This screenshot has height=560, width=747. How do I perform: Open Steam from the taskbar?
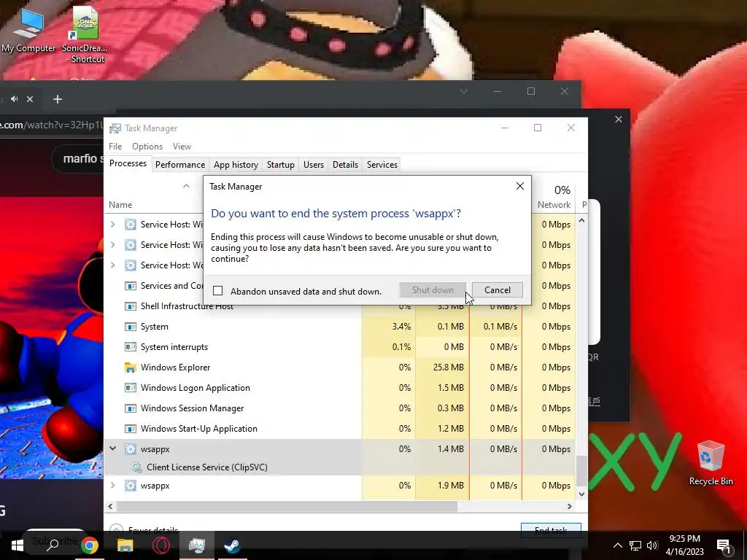pos(233,545)
